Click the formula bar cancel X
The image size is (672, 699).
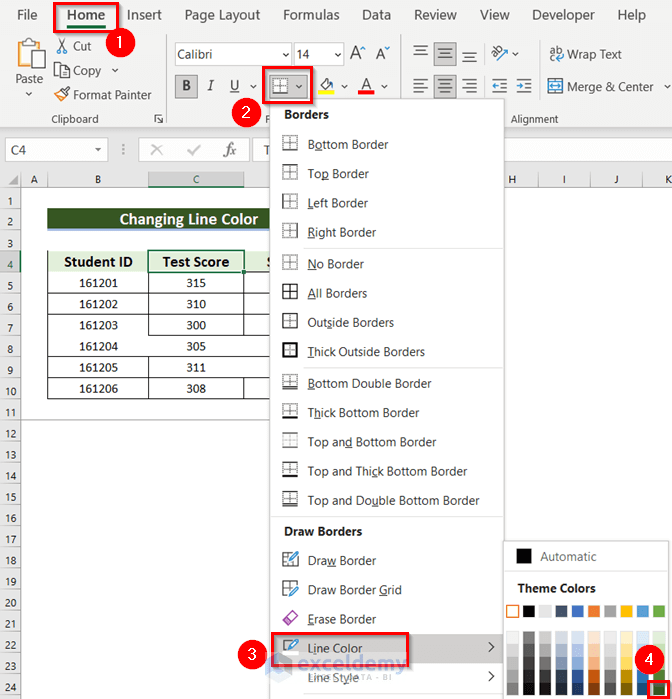(x=157, y=150)
